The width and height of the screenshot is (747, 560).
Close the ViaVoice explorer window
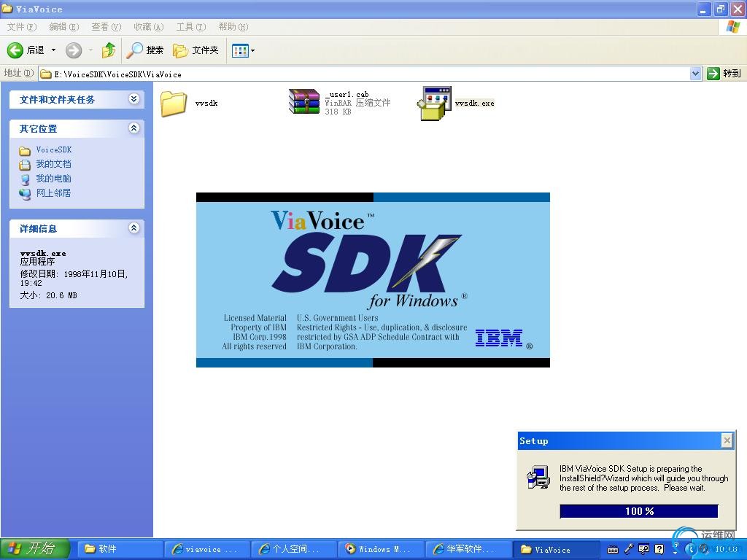pos(737,9)
